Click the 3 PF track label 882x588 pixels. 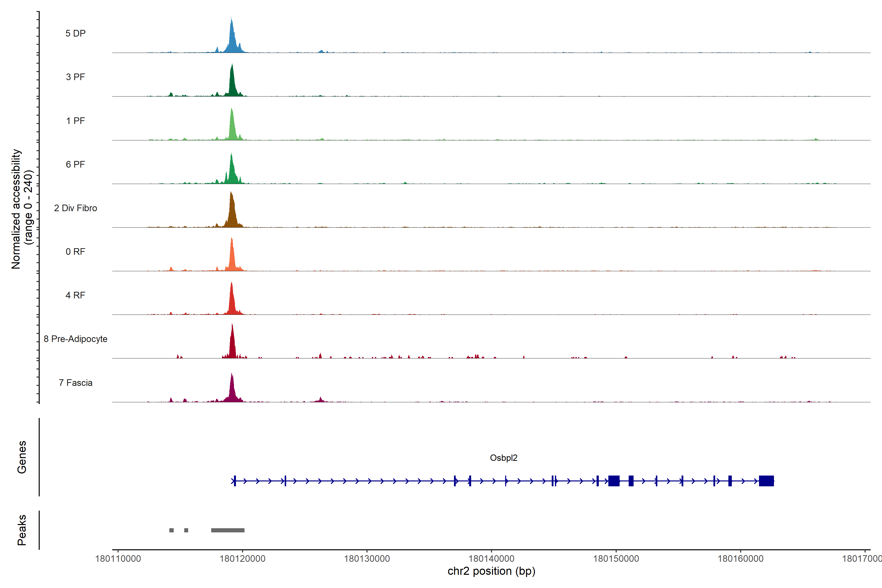coord(75,77)
